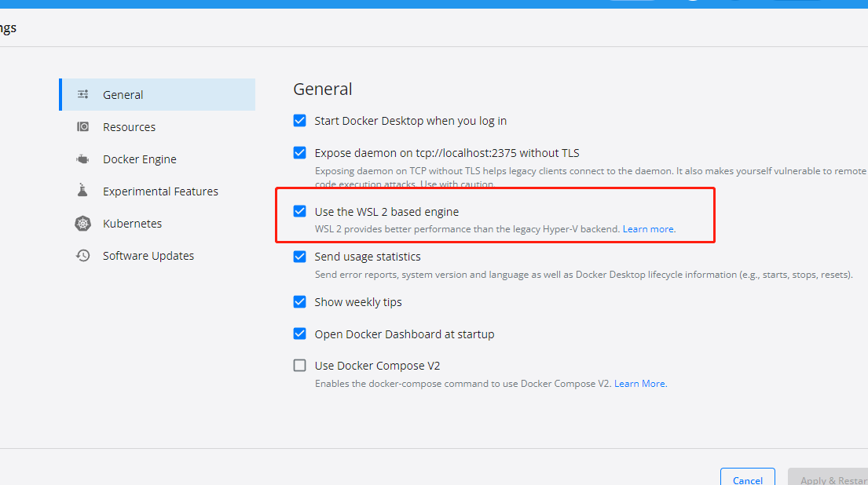This screenshot has height=485, width=868.
Task: Uncheck Start Docker Desktop when you log in
Action: [x=299, y=121]
